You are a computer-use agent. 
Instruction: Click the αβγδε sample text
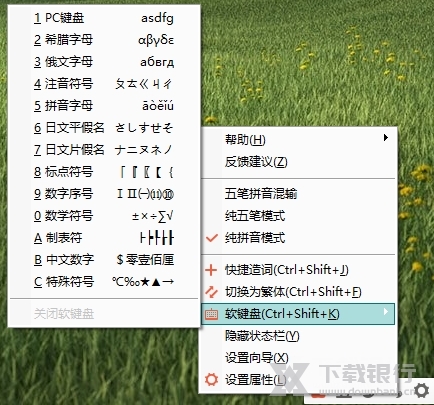[156, 40]
